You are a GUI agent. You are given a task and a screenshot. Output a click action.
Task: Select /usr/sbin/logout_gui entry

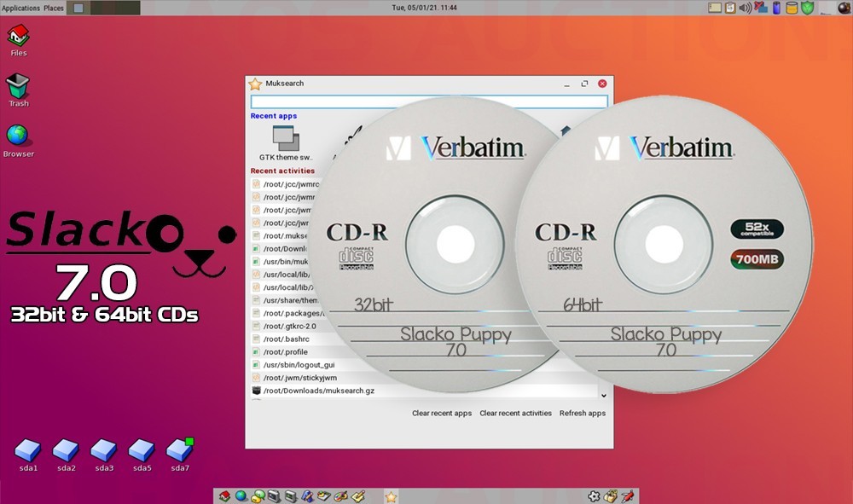tap(299, 365)
